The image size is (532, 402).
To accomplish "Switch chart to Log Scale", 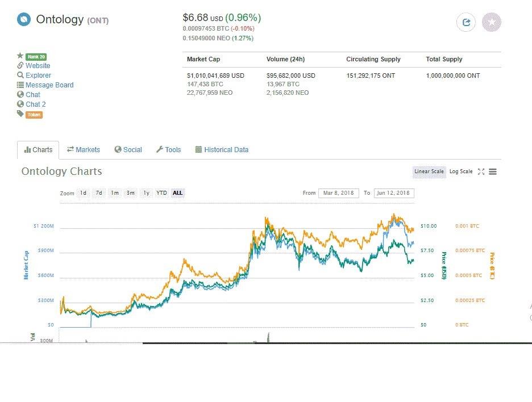I will (x=461, y=171).
